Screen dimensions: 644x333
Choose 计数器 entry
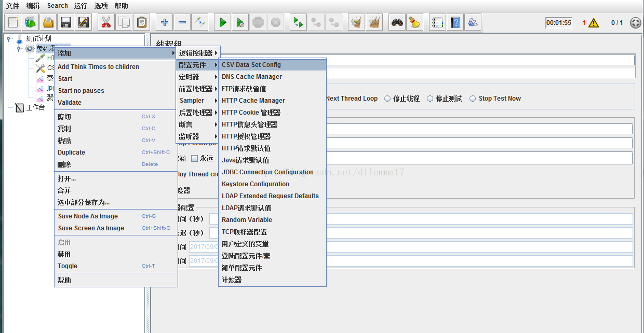tap(272, 280)
